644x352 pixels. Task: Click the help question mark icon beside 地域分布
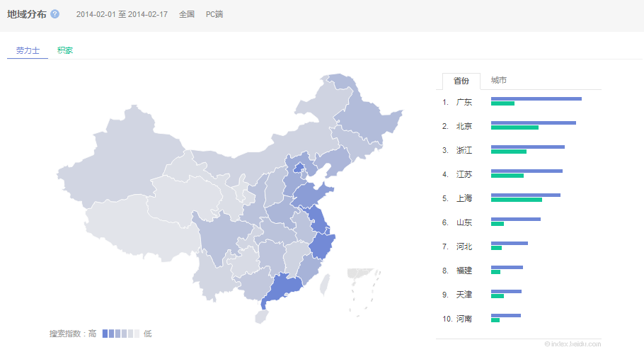click(x=55, y=14)
